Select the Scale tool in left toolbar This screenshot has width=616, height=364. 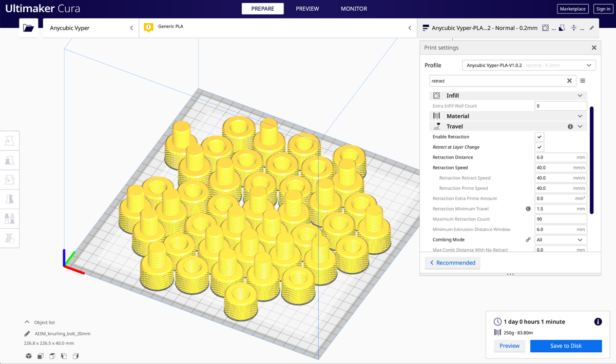click(9, 159)
